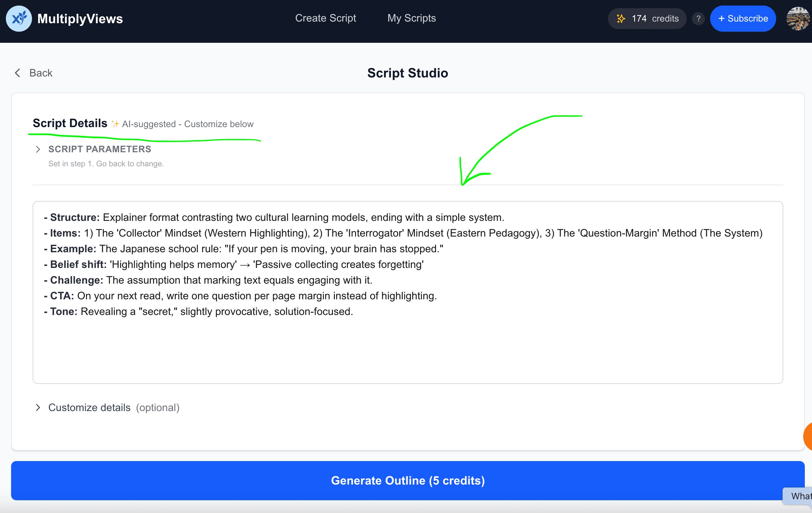Viewport: 812px width, 513px height.
Task: Click the Back link text
Action: pyautogui.click(x=41, y=73)
